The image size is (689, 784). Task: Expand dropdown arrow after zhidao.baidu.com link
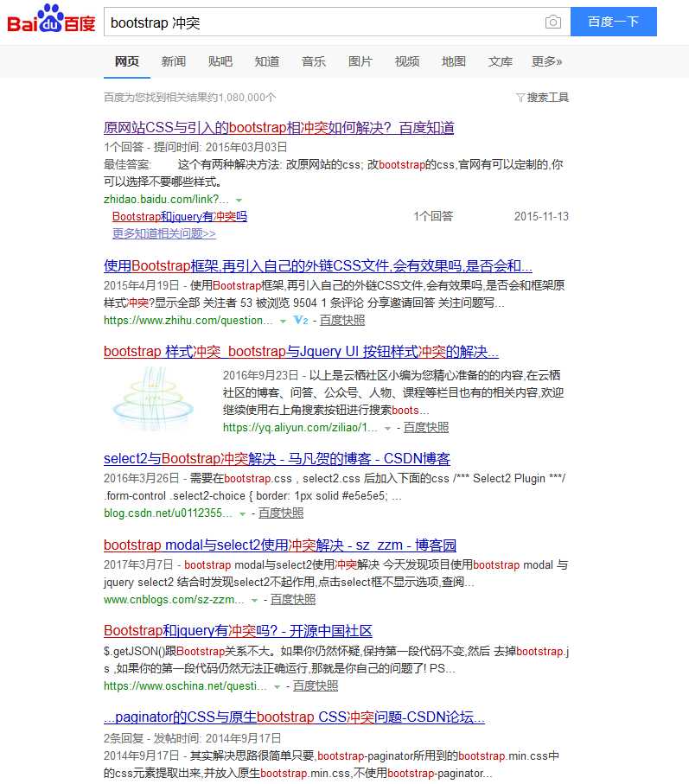239,200
